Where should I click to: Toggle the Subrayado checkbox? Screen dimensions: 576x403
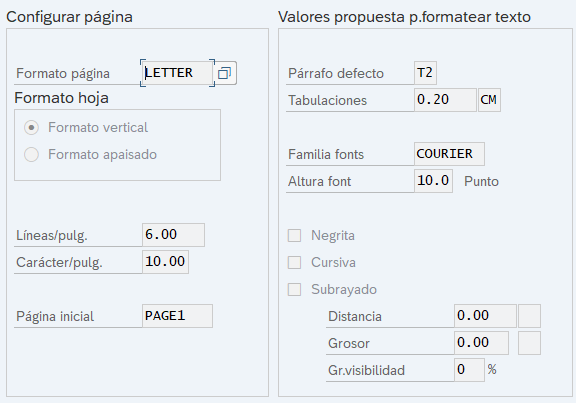coord(294,289)
